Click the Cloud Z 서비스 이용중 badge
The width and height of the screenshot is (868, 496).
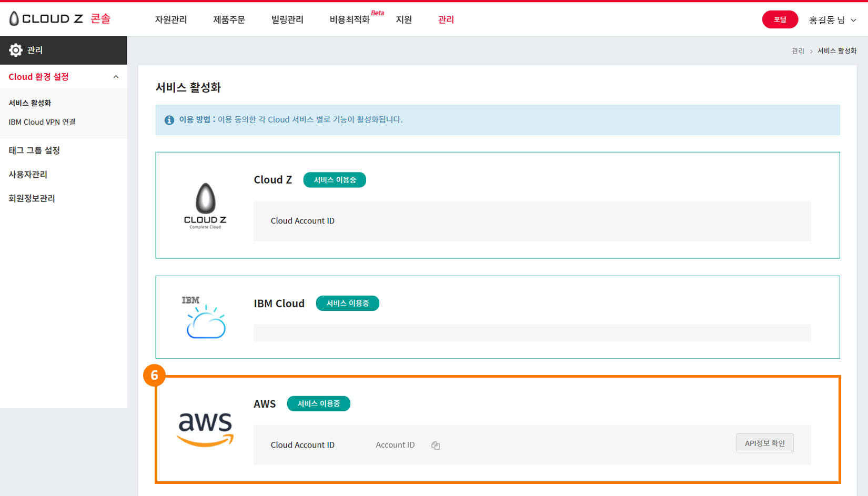335,180
